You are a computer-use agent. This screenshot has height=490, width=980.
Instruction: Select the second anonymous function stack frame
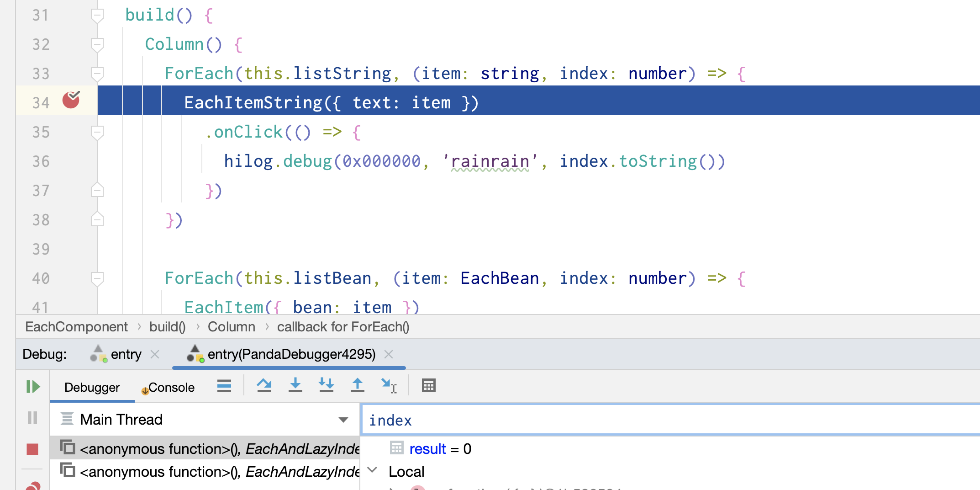click(x=205, y=472)
